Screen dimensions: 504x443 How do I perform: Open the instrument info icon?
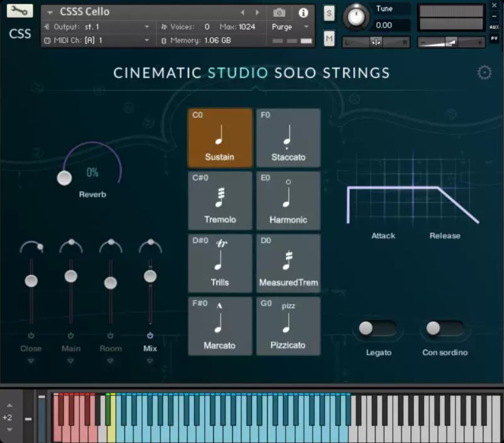pos(303,13)
